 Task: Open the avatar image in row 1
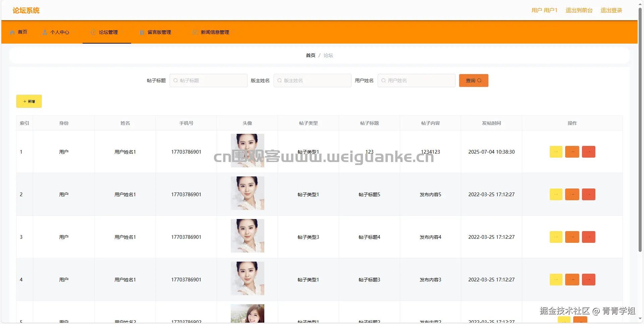pyautogui.click(x=248, y=151)
